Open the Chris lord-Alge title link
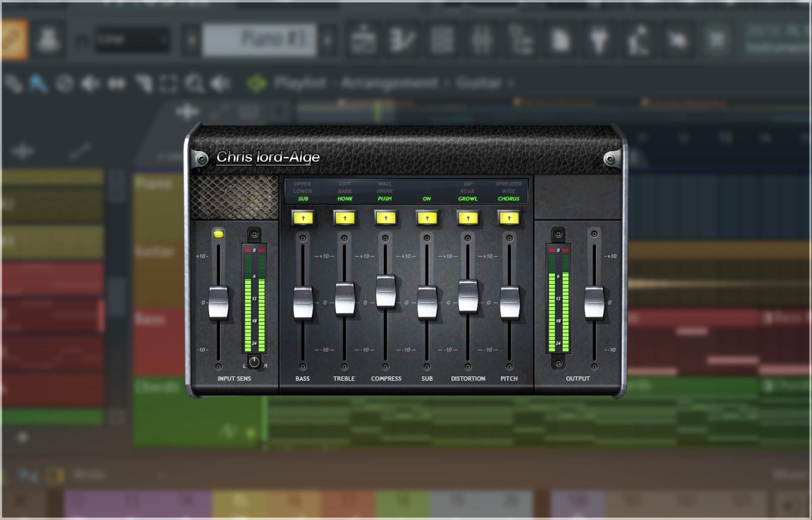 pyautogui.click(x=268, y=157)
